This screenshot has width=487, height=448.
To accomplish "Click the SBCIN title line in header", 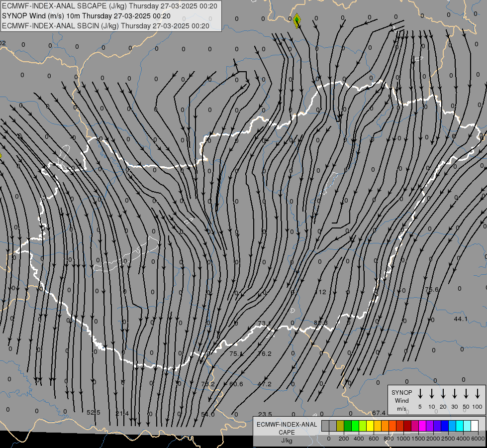I will click(105, 26).
